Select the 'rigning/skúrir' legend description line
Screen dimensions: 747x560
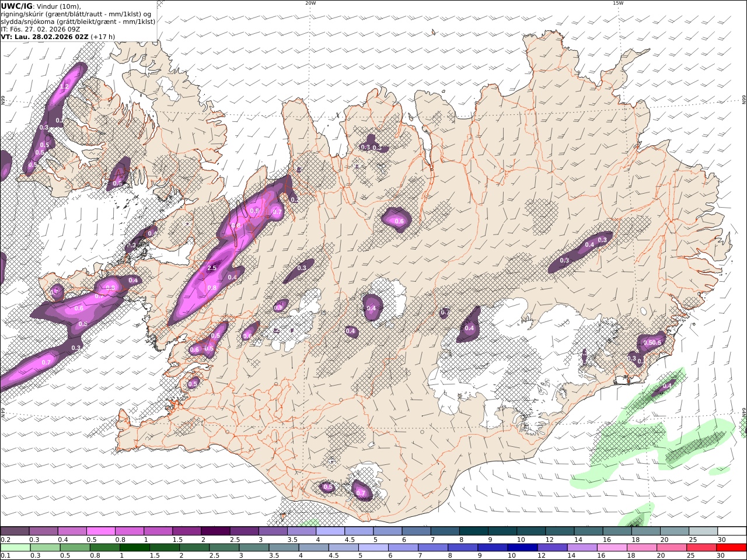click(x=76, y=14)
